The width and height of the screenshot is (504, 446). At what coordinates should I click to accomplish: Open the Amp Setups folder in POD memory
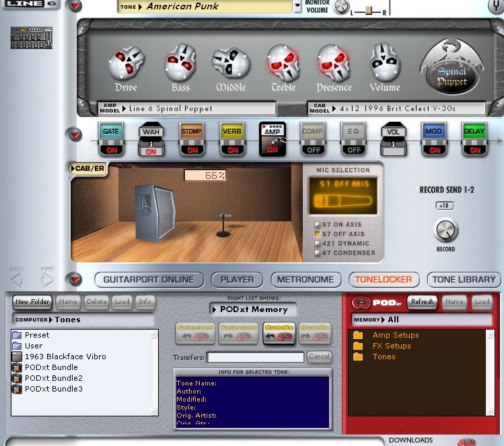[396, 335]
